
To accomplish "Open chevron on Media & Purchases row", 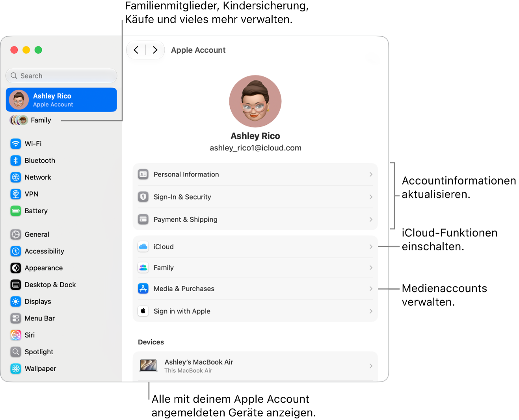I will point(371,289).
